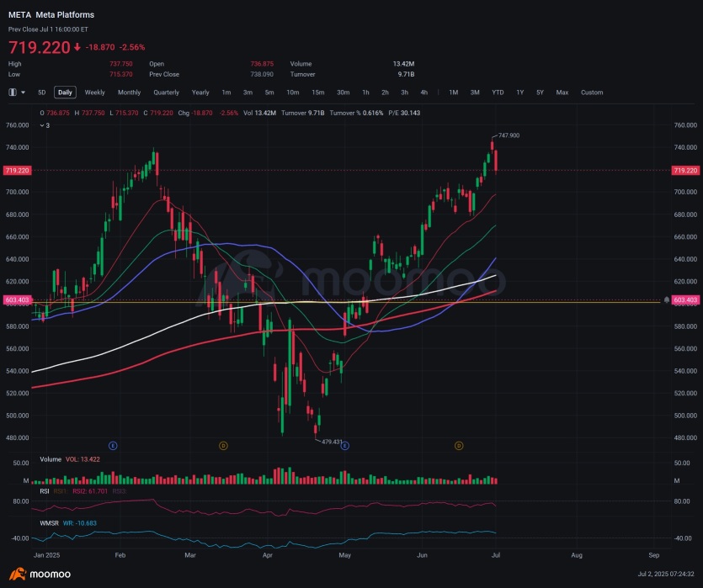Screen dimensions: 703x588
Task: Click the META Meta Platforms title
Action: pos(51,15)
